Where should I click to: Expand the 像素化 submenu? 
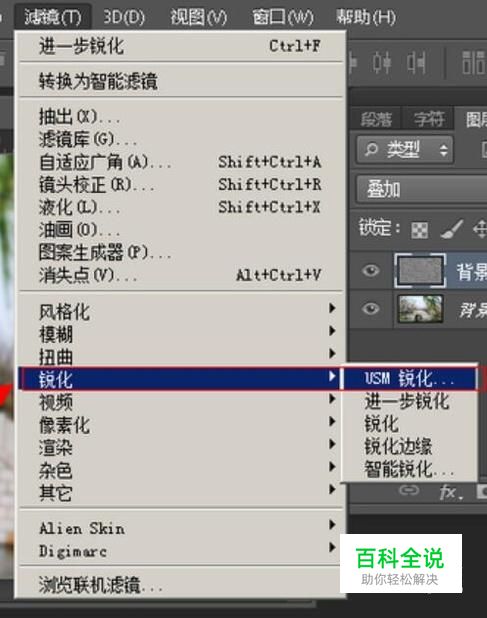coord(181,425)
